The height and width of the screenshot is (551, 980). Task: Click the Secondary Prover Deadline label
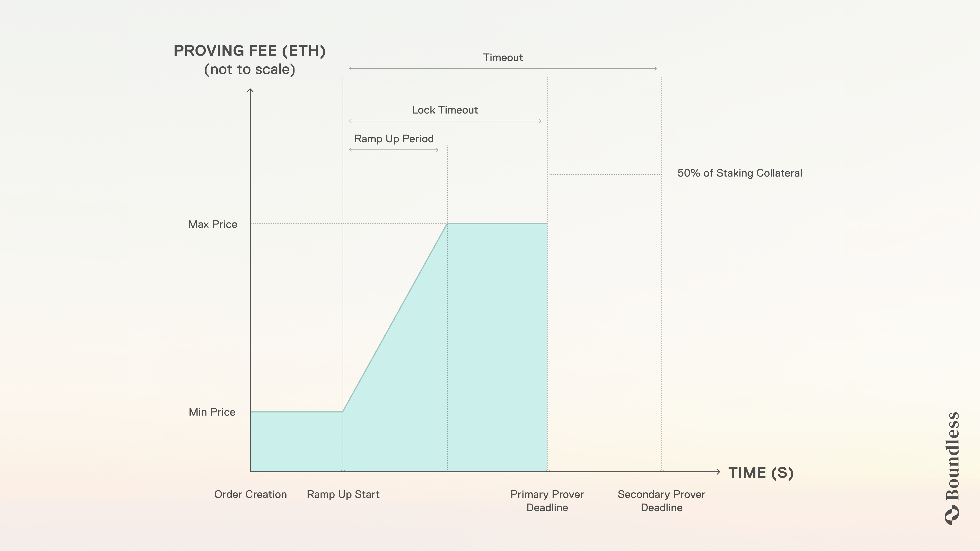pyautogui.click(x=661, y=501)
